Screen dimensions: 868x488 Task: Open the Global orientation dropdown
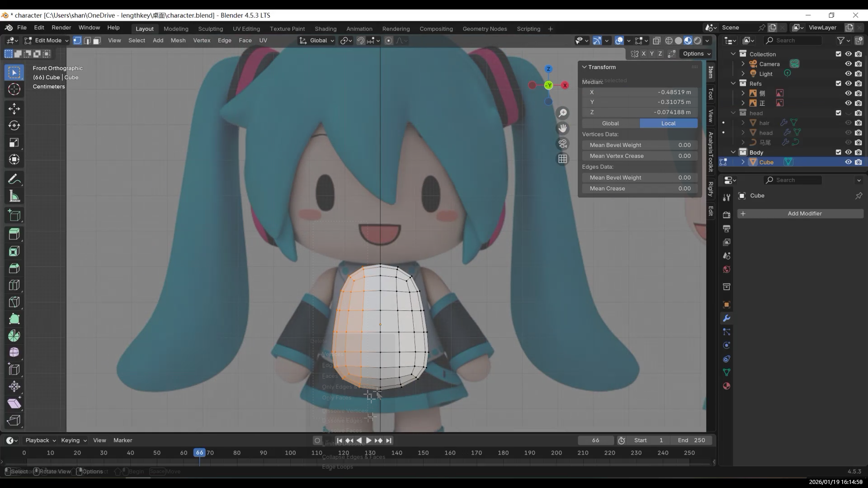click(317, 41)
